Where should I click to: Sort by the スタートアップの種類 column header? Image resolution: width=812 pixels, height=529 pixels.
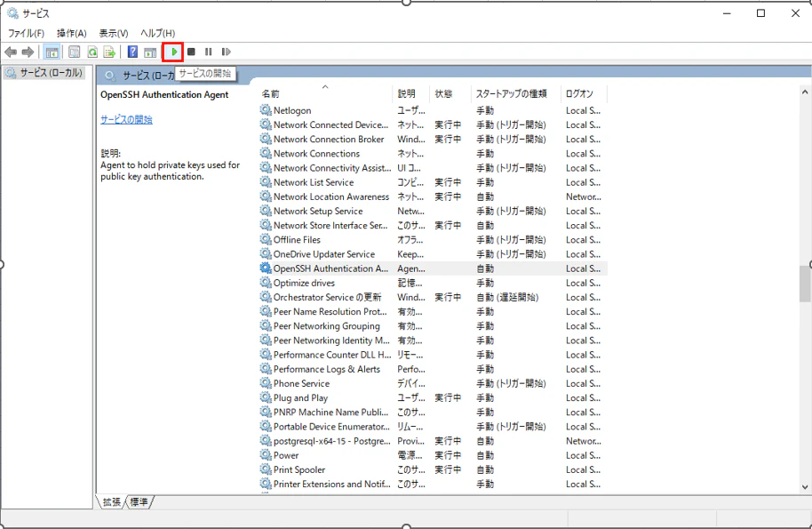pos(515,93)
